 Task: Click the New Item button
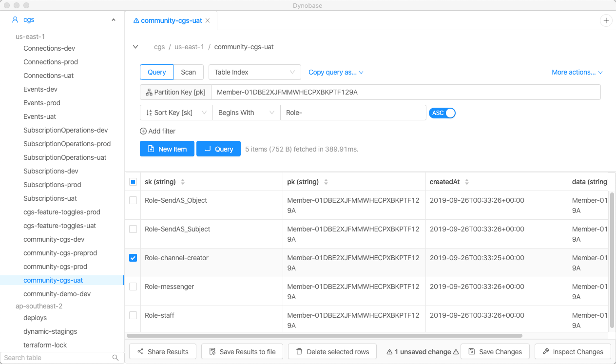click(x=167, y=149)
